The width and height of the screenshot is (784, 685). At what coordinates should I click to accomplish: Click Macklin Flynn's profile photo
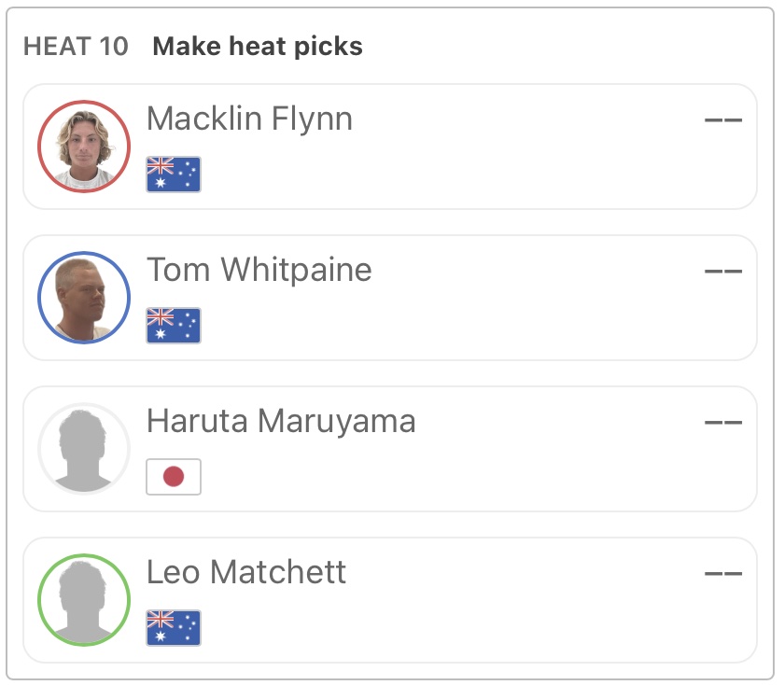click(x=84, y=147)
